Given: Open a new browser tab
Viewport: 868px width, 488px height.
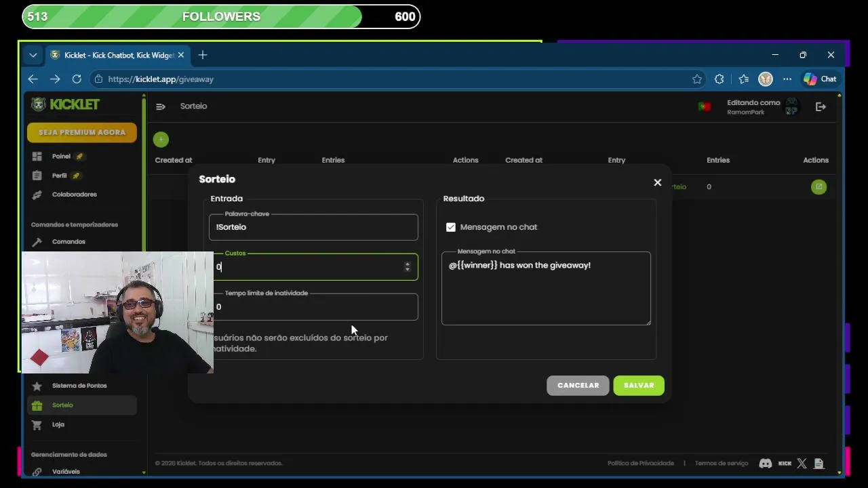Looking at the screenshot, I should click(202, 55).
